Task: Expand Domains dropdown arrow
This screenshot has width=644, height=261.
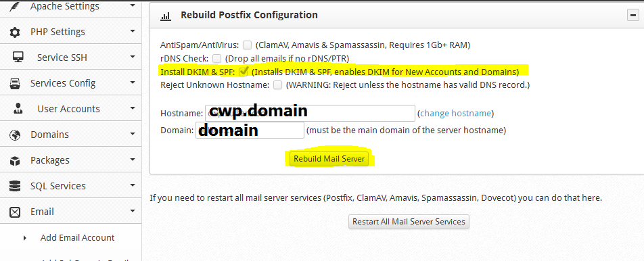Action: [133, 134]
